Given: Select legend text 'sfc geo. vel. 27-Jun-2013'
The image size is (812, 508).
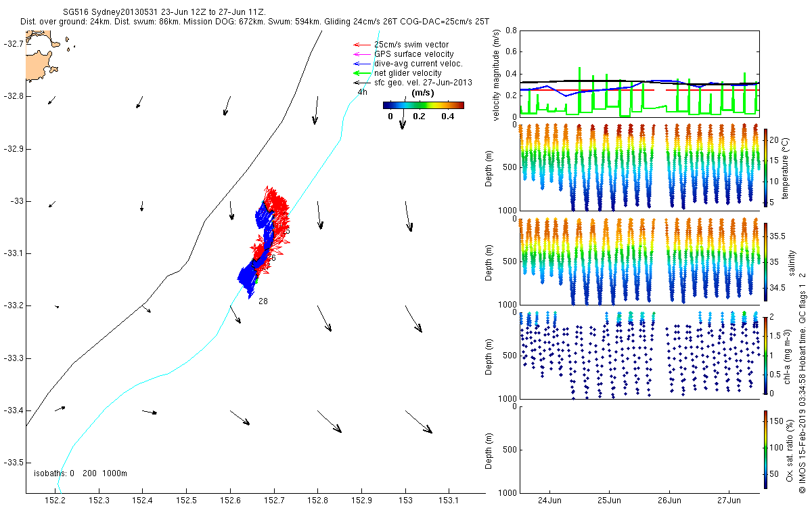Looking at the screenshot, I should coord(423,83).
